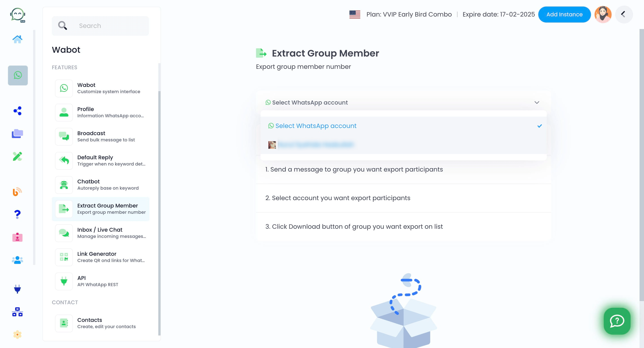Click the Add Instance button
This screenshot has width=644, height=348.
click(564, 15)
